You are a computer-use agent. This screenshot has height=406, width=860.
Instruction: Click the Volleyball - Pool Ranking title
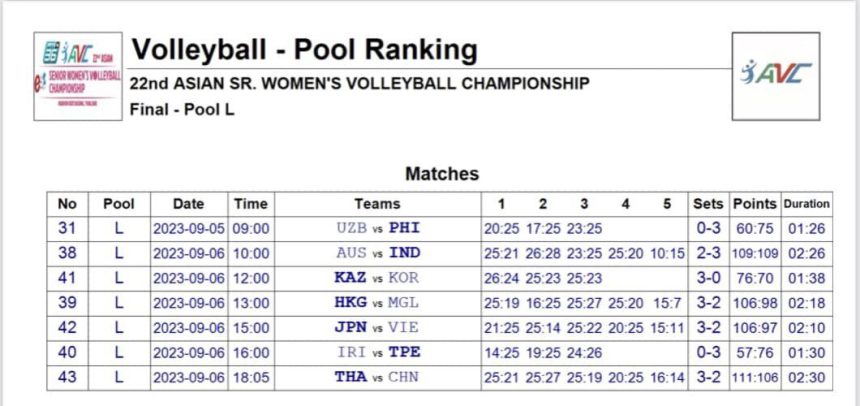(x=304, y=50)
